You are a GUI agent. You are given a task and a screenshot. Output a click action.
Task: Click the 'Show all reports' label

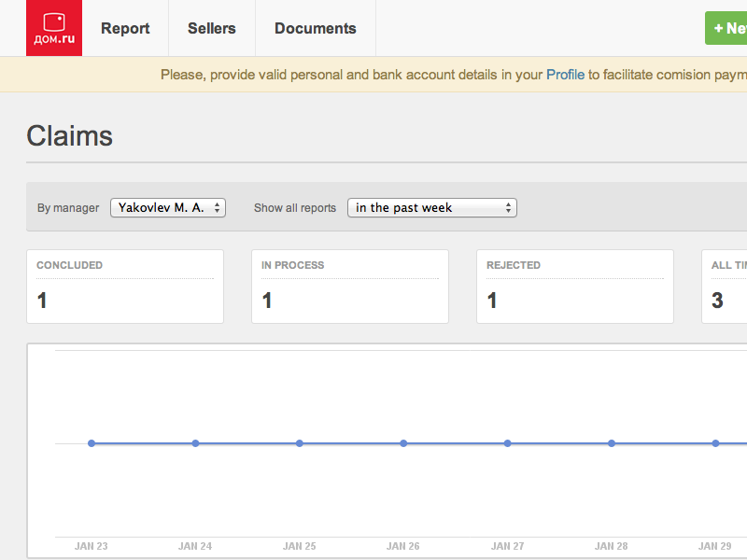pyautogui.click(x=295, y=208)
